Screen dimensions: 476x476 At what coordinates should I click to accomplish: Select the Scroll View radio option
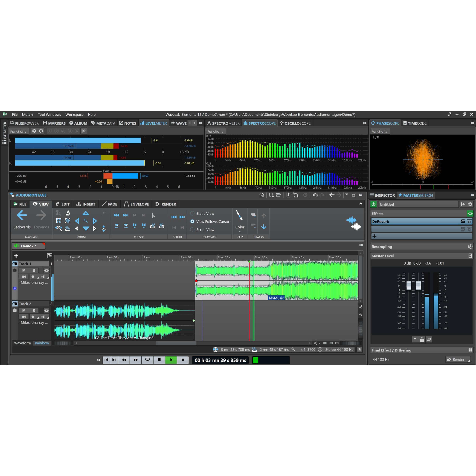click(x=192, y=230)
